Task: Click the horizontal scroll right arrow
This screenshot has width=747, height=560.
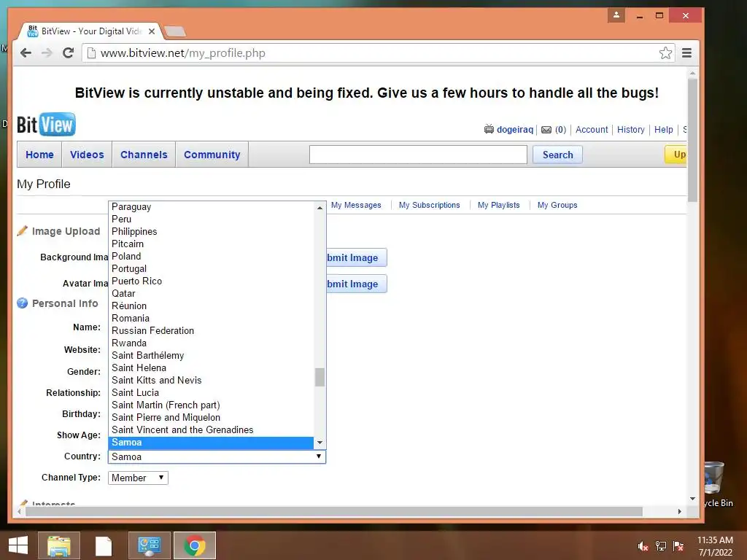Action: [x=679, y=511]
